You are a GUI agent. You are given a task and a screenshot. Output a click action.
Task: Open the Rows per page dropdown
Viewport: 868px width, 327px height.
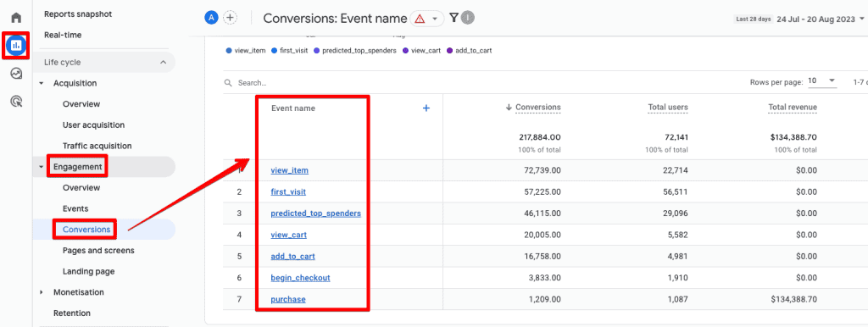point(822,80)
